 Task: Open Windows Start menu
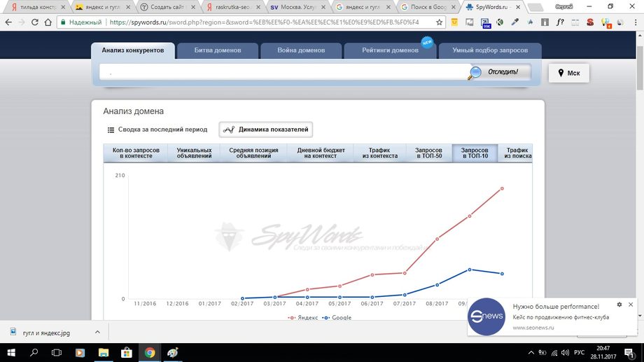(x=11, y=353)
